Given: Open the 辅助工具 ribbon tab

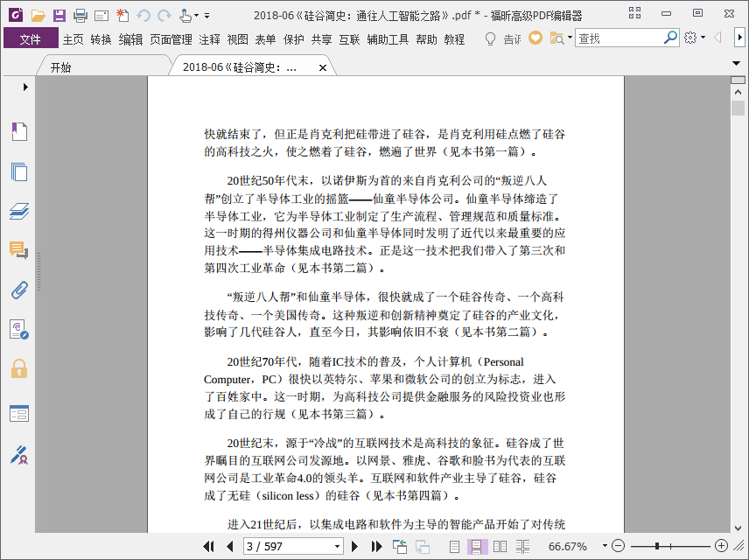Looking at the screenshot, I should tap(388, 39).
